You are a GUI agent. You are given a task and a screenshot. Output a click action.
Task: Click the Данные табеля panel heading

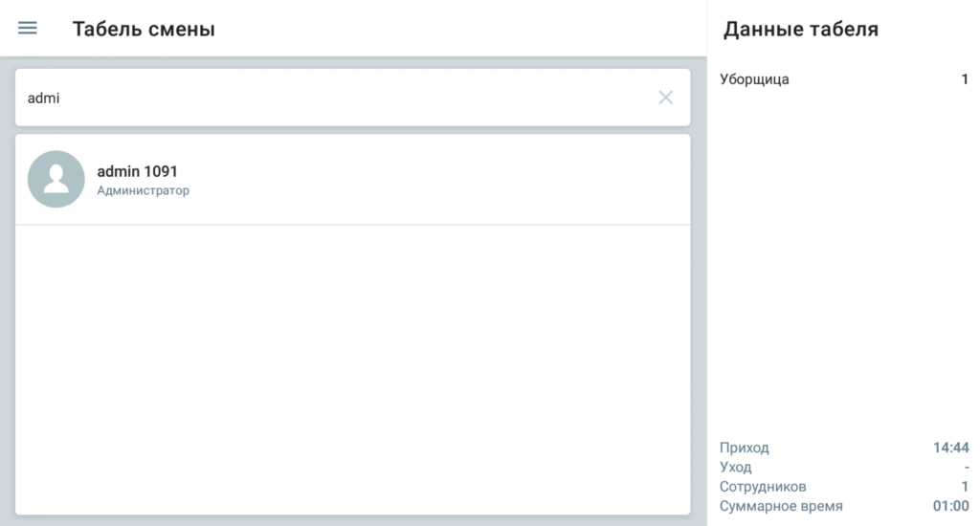coord(801,29)
